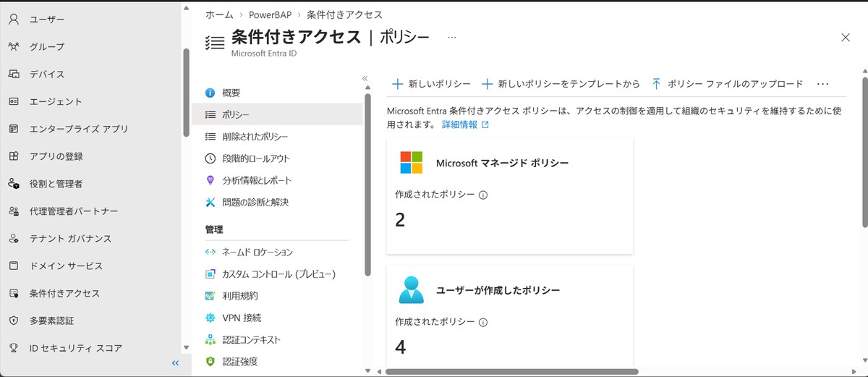
Task: Open the 詳細情報 link
Action: pos(465,124)
